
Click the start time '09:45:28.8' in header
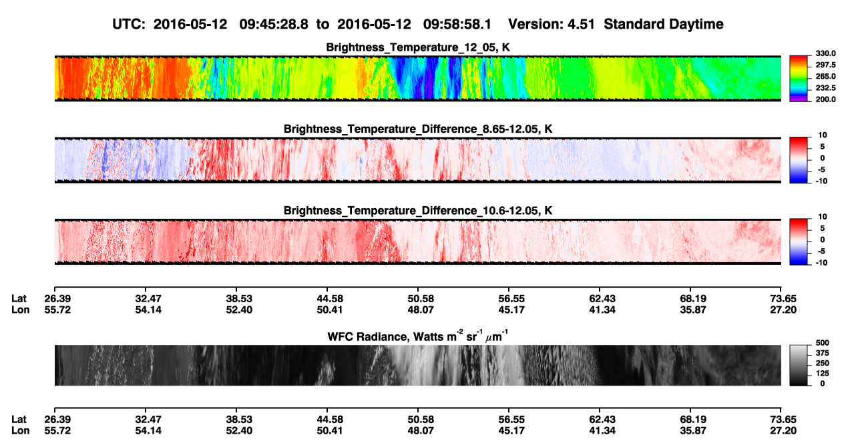coord(276,24)
